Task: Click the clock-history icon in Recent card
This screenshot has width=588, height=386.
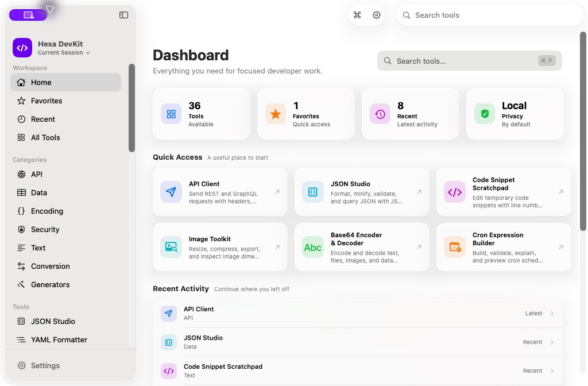Action: pos(380,114)
